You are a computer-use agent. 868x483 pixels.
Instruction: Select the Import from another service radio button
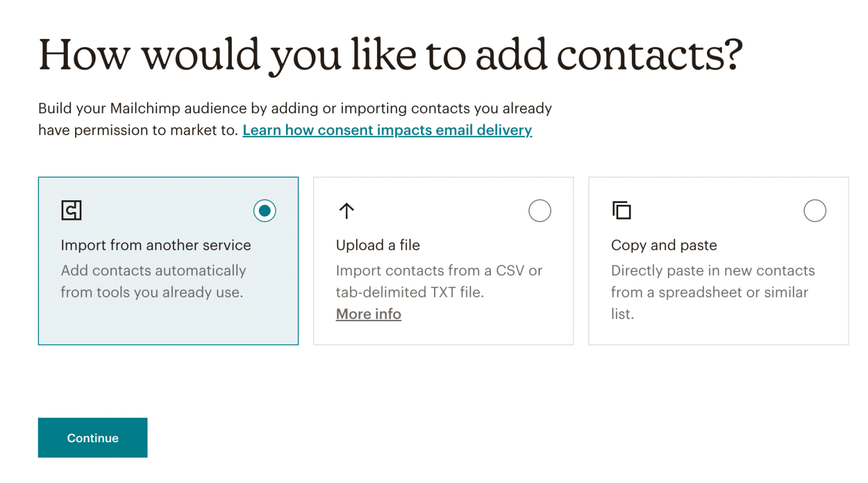pyautogui.click(x=265, y=210)
